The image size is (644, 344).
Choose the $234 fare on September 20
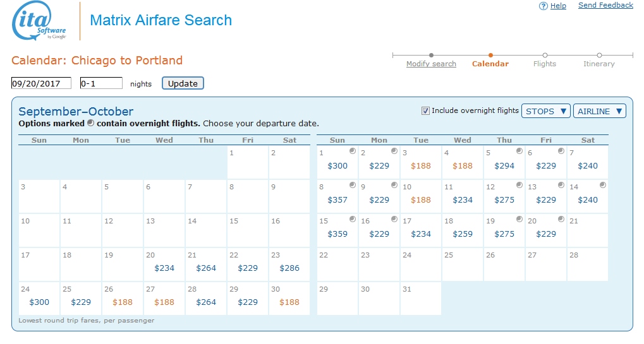pyautogui.click(x=164, y=268)
